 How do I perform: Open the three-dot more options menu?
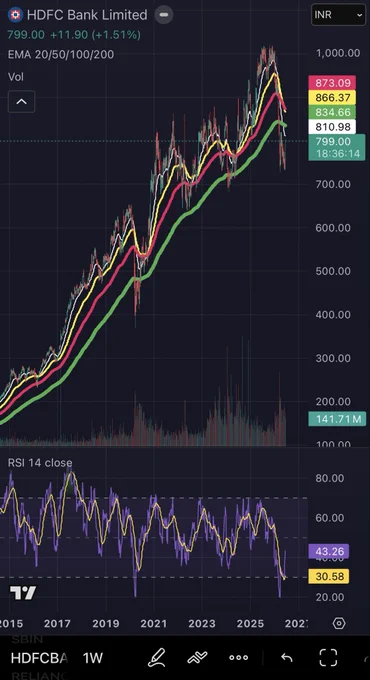click(x=239, y=658)
